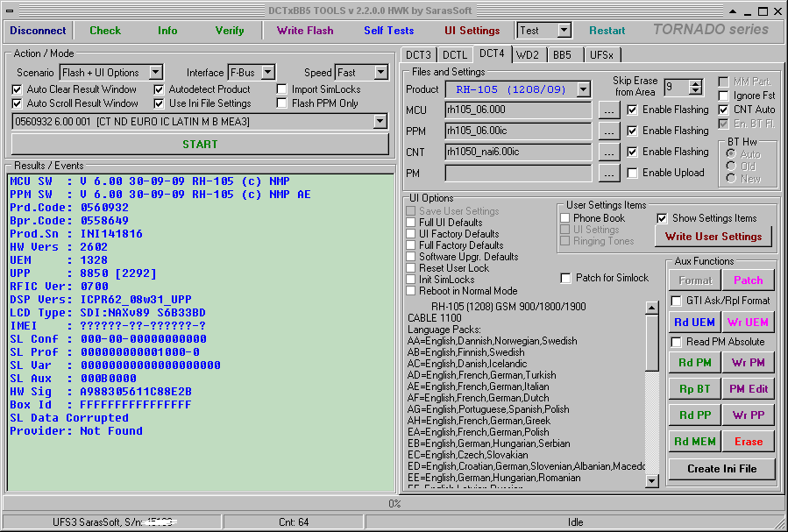
Task: Increase Skip Erase value
Action: coord(696,83)
